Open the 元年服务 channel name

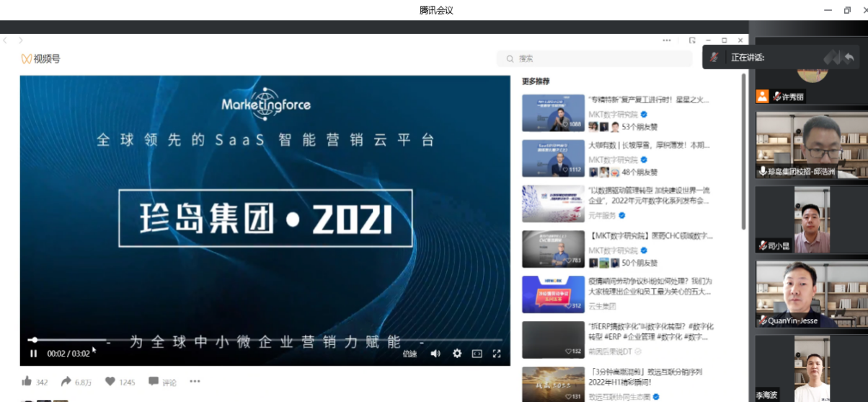coord(602,215)
